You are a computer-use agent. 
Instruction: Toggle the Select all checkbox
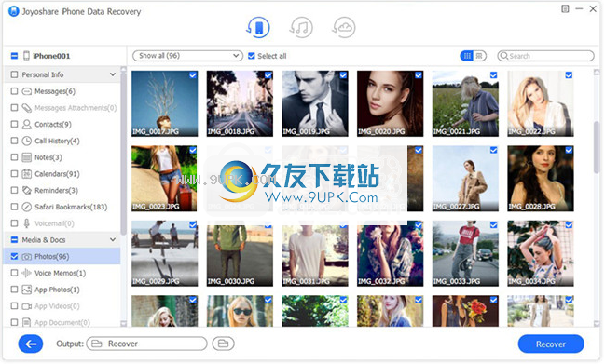pyautogui.click(x=252, y=56)
